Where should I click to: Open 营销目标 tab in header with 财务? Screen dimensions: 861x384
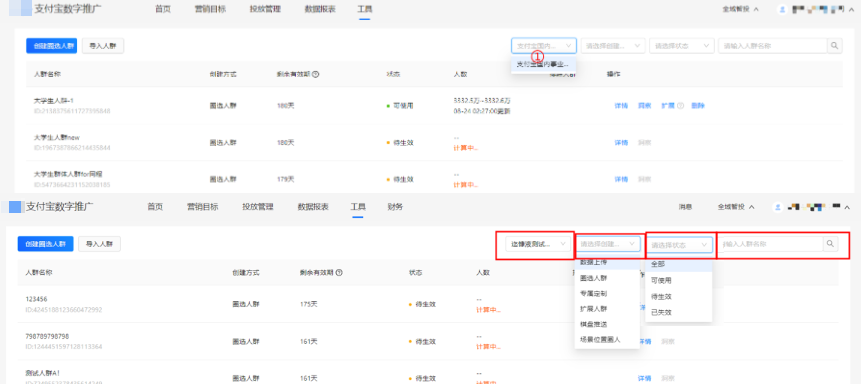click(203, 207)
